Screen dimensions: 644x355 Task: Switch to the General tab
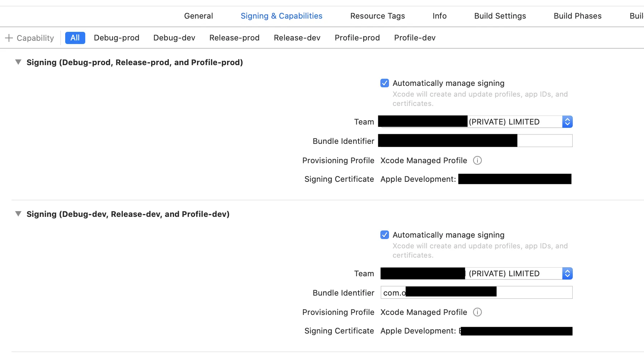198,16
